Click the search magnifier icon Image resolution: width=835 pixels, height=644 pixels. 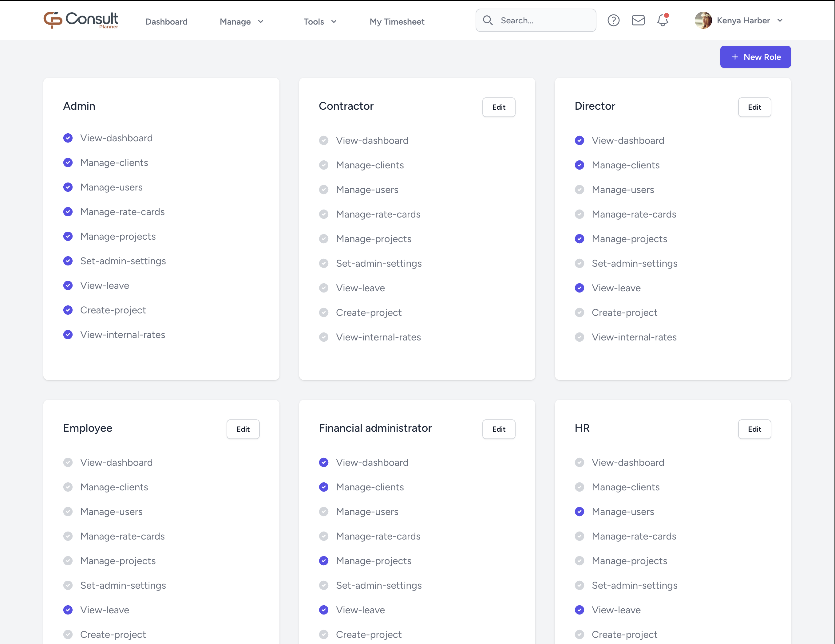[x=488, y=20]
